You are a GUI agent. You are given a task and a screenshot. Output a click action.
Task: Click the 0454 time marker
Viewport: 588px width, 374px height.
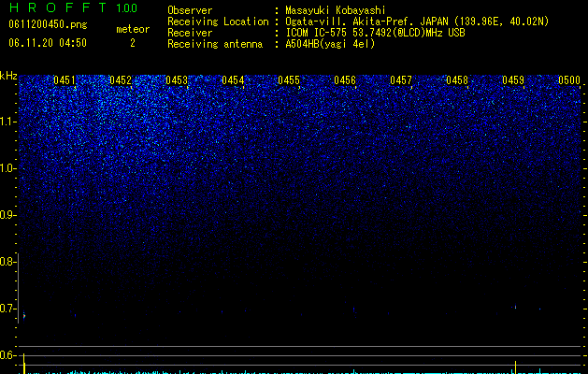coord(233,80)
